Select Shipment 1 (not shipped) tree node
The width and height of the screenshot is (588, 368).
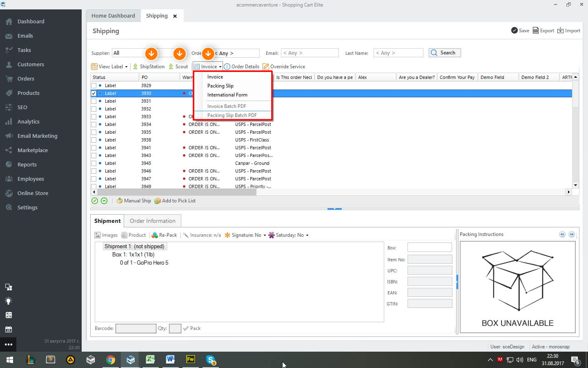click(x=134, y=247)
